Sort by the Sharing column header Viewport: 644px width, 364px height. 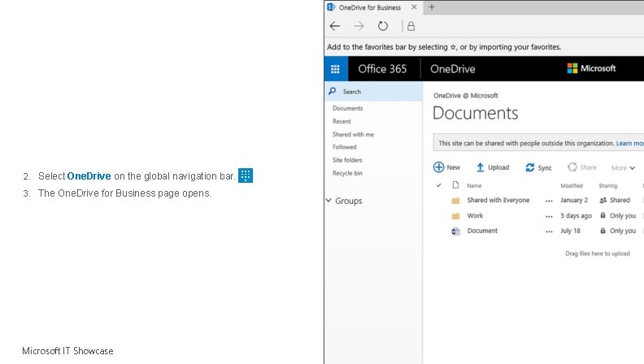pyautogui.click(x=608, y=186)
